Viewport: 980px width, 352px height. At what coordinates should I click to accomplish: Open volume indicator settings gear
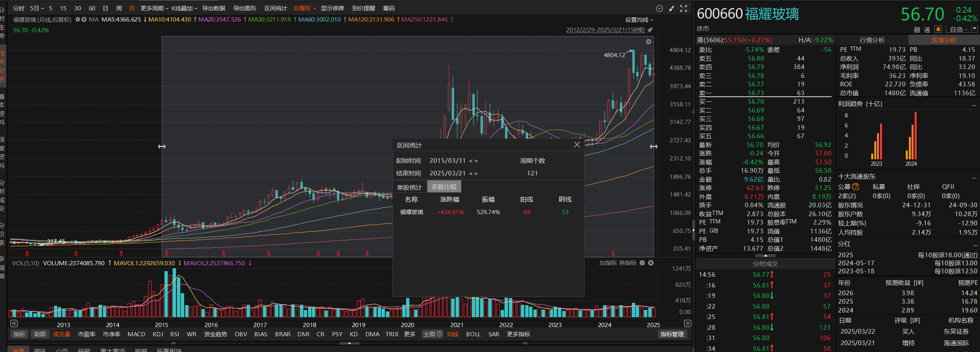pyautogui.click(x=642, y=263)
